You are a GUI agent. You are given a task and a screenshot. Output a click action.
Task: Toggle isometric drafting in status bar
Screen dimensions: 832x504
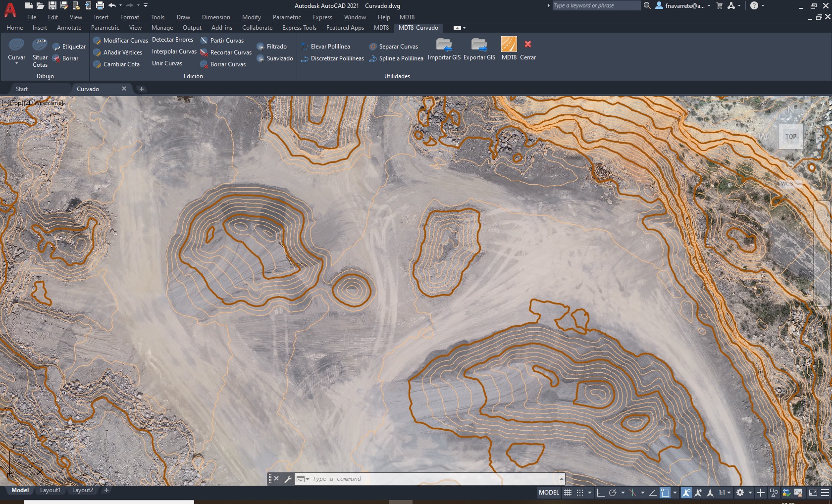[632, 493]
